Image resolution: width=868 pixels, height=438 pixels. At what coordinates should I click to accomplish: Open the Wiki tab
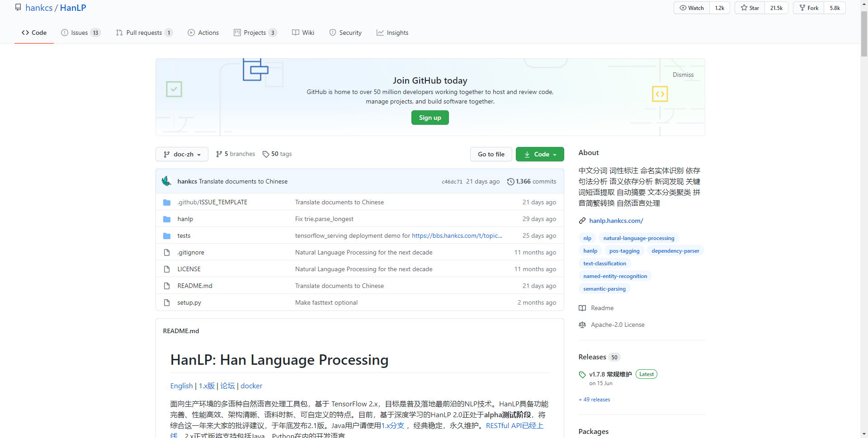point(303,33)
